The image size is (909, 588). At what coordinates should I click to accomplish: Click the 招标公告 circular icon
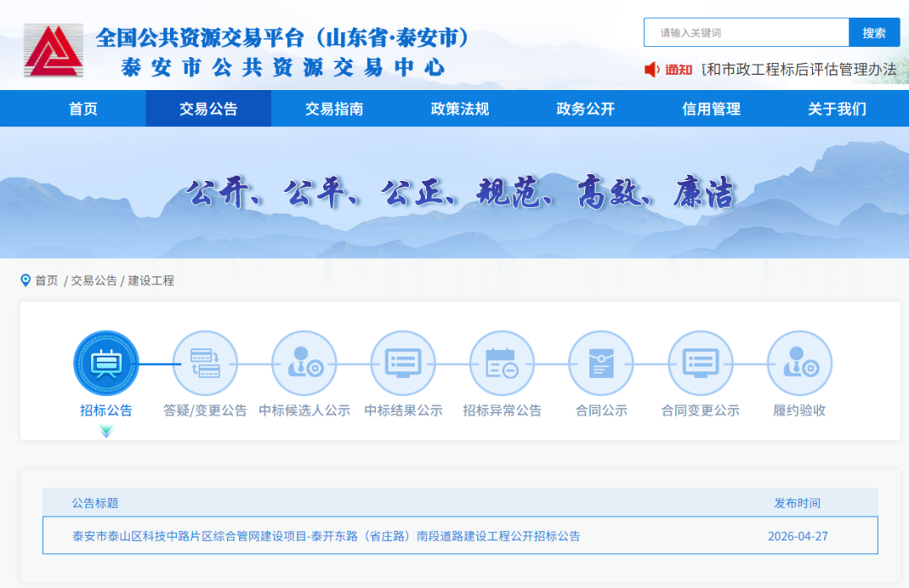click(106, 363)
